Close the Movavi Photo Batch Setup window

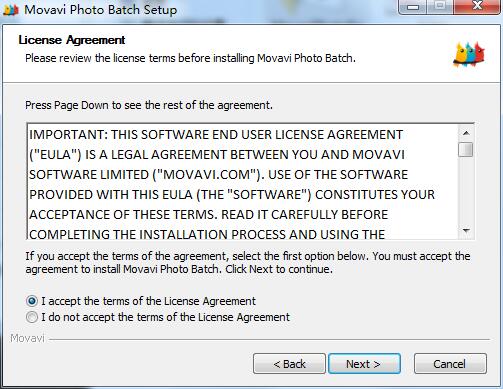pyautogui.click(x=477, y=7)
